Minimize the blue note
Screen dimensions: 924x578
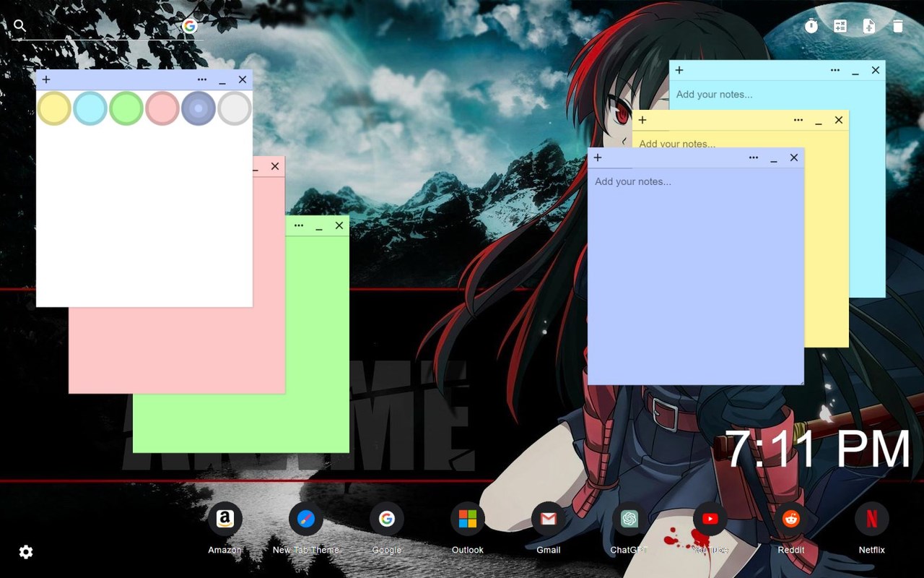774,158
